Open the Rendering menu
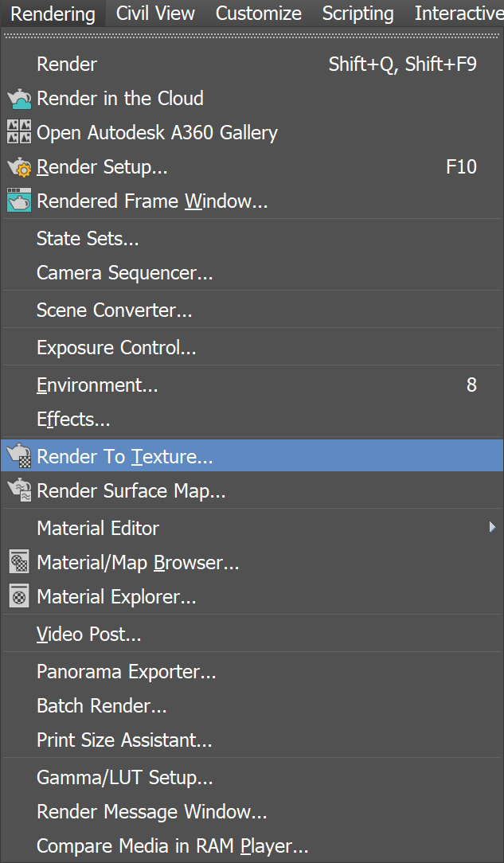Image resolution: width=504 pixels, height=863 pixels. coord(52,14)
